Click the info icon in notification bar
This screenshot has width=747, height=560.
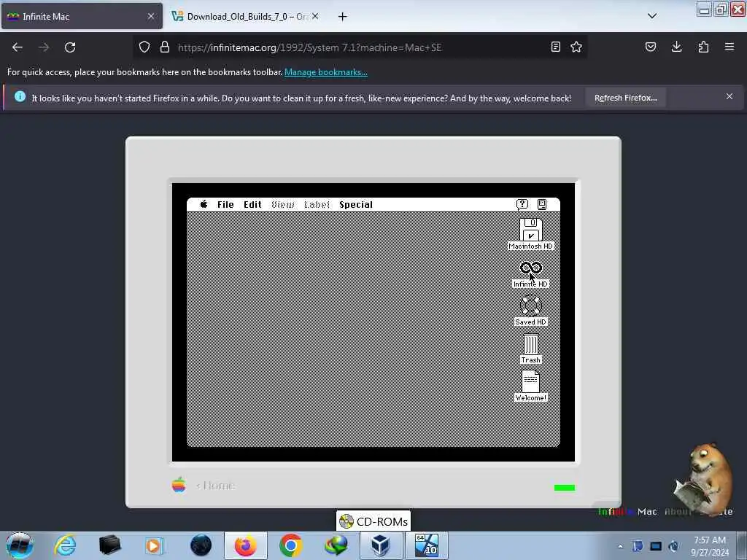(x=20, y=97)
